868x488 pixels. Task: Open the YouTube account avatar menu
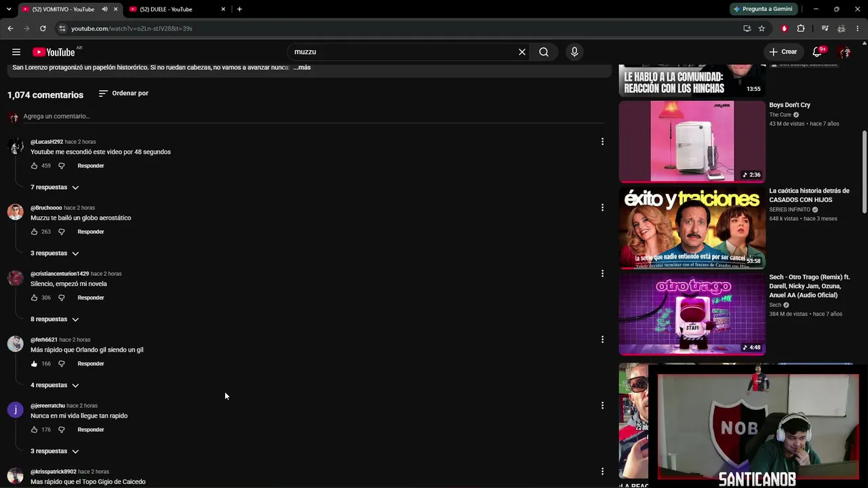point(844,52)
